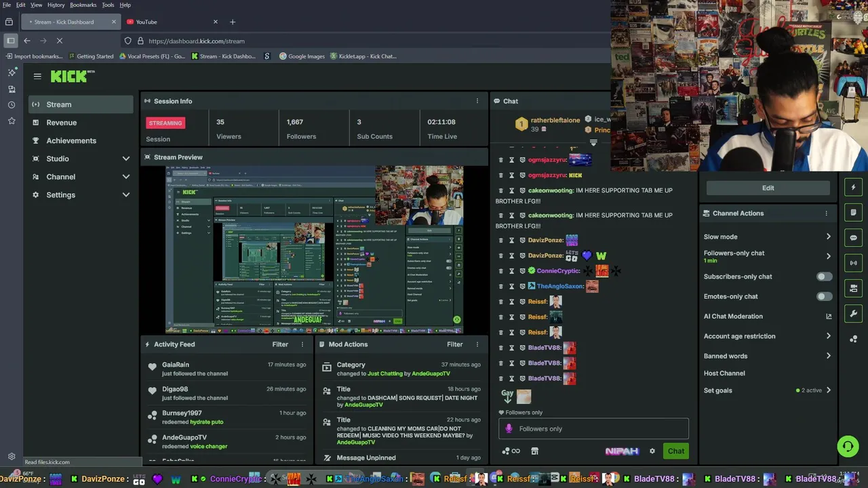Screen dimensions: 868x488
Task: Open the green support headset button
Action: coord(848,446)
